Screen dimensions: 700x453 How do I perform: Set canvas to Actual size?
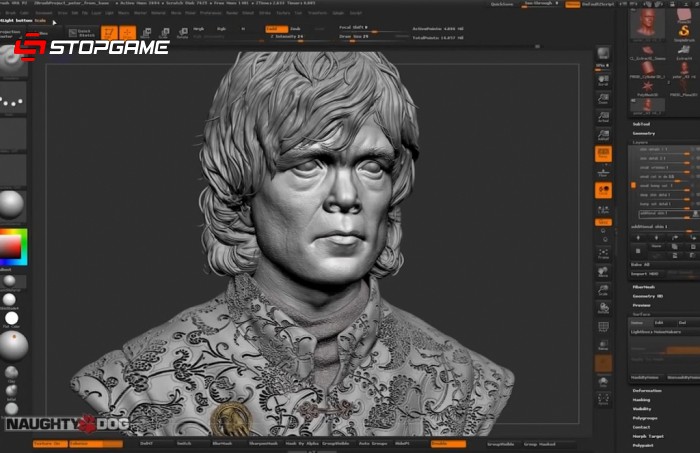(x=603, y=117)
